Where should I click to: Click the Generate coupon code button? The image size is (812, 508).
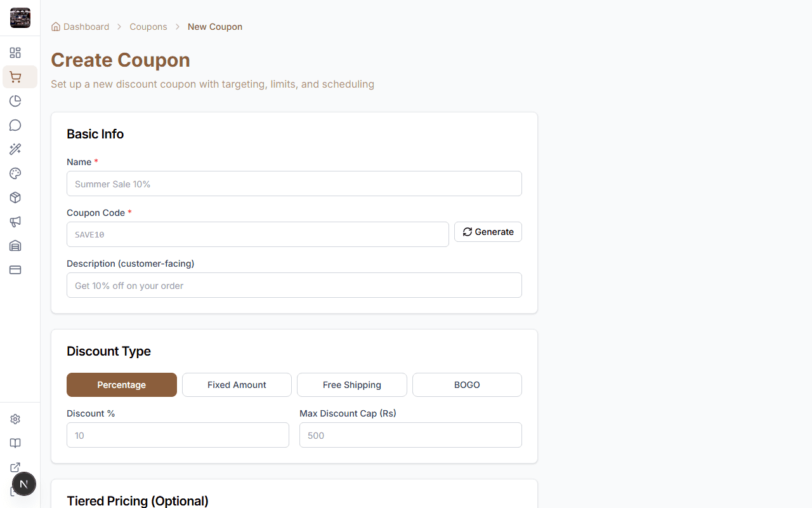488,232
